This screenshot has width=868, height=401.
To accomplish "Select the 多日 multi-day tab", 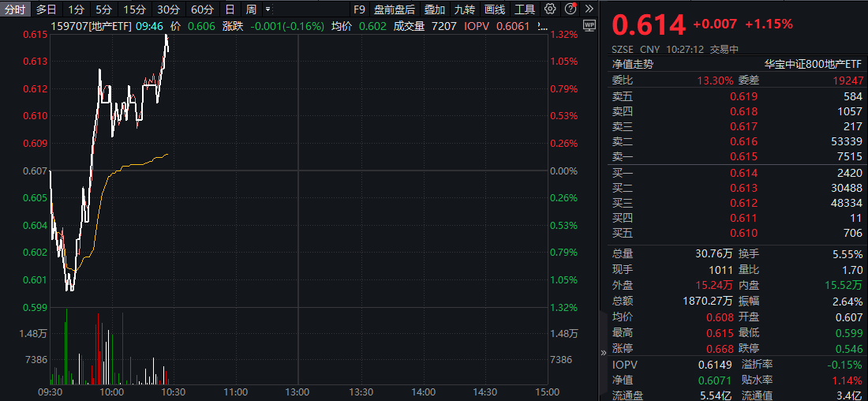I will tap(47, 9).
